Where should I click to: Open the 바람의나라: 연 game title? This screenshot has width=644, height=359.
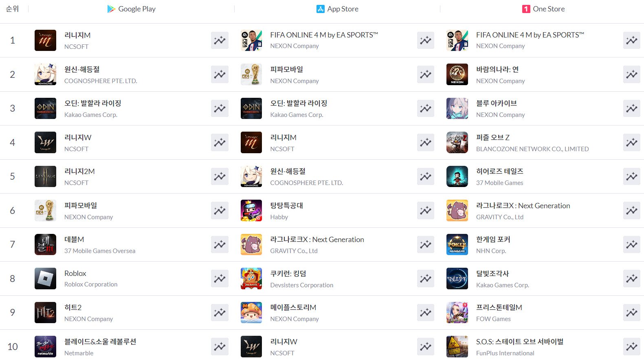pos(497,70)
